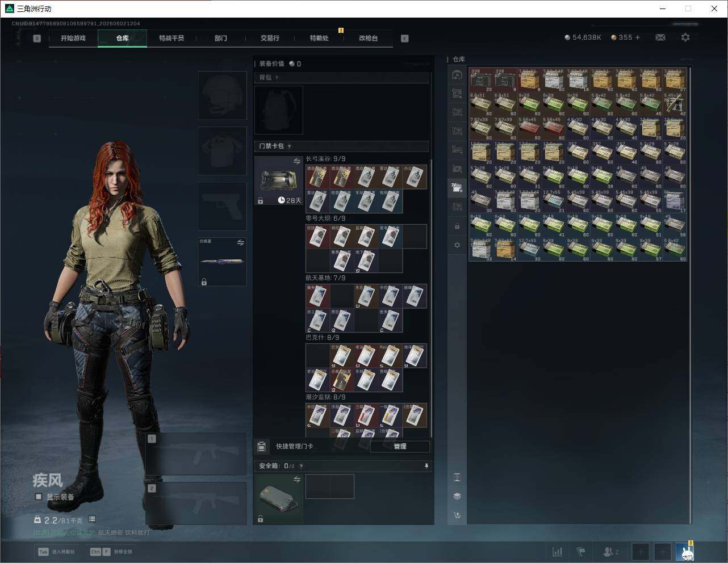The image size is (728, 563).
Task: Click the lock icon under the safe box
Action: [x=261, y=519]
